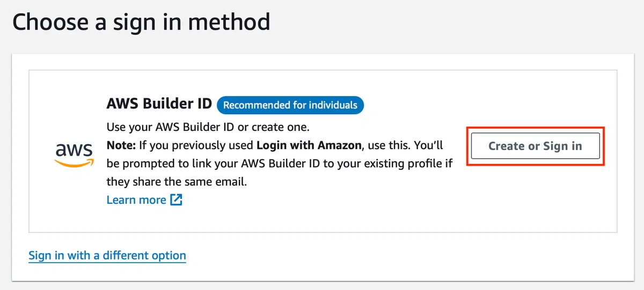Click the external link icon beside Learn more
Screen dimensions: 644x290
point(177,200)
